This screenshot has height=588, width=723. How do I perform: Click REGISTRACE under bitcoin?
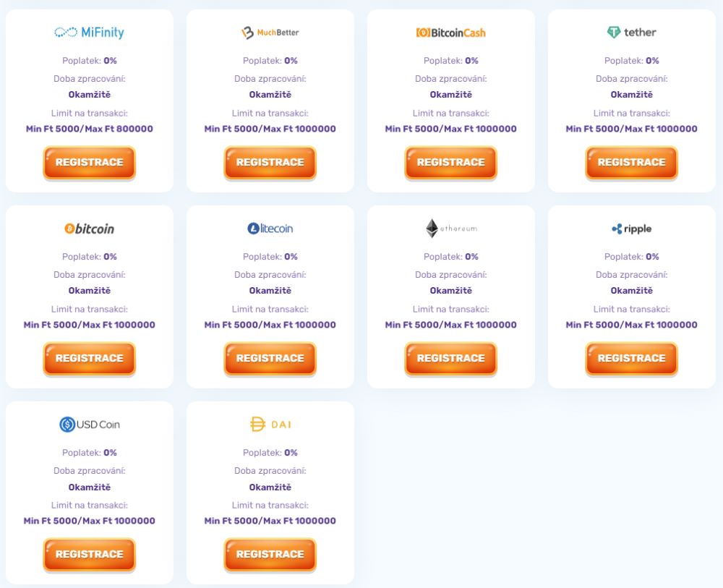point(90,358)
